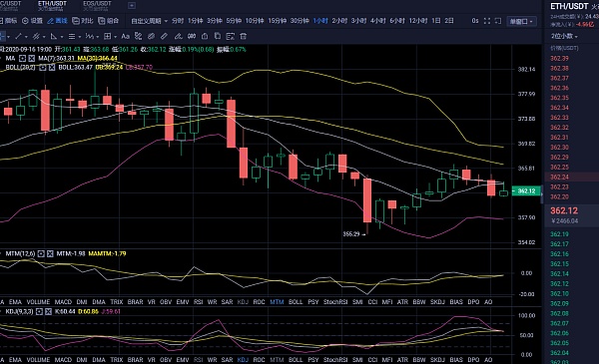Click the 362.12 current price label
The width and height of the screenshot is (599, 364).
[x=526, y=190]
